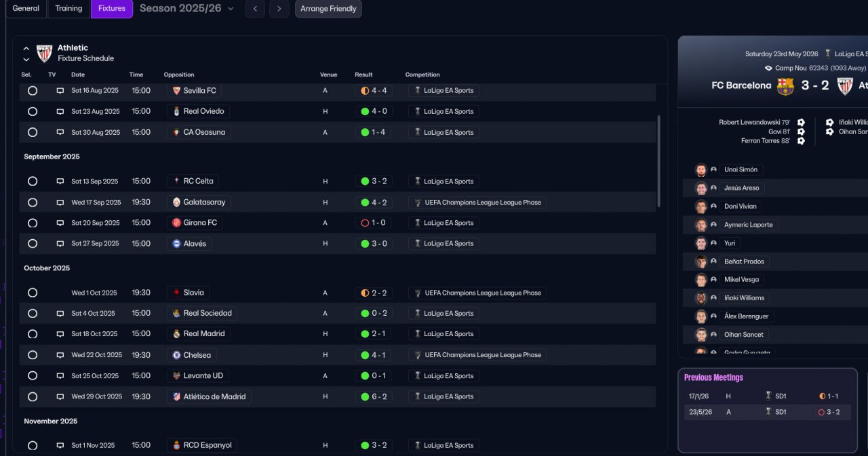This screenshot has height=456, width=868.
Task: Select the Fixtures tab
Action: coord(112,9)
